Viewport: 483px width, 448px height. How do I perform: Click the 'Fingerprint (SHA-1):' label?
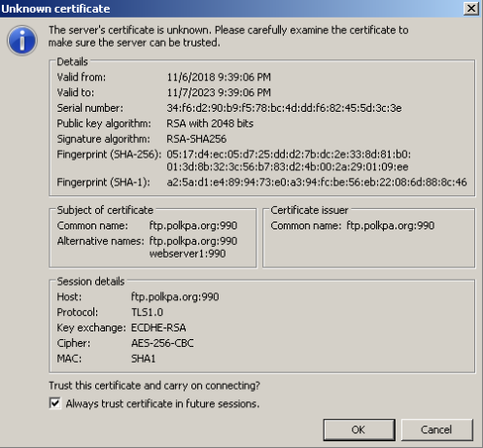point(103,182)
